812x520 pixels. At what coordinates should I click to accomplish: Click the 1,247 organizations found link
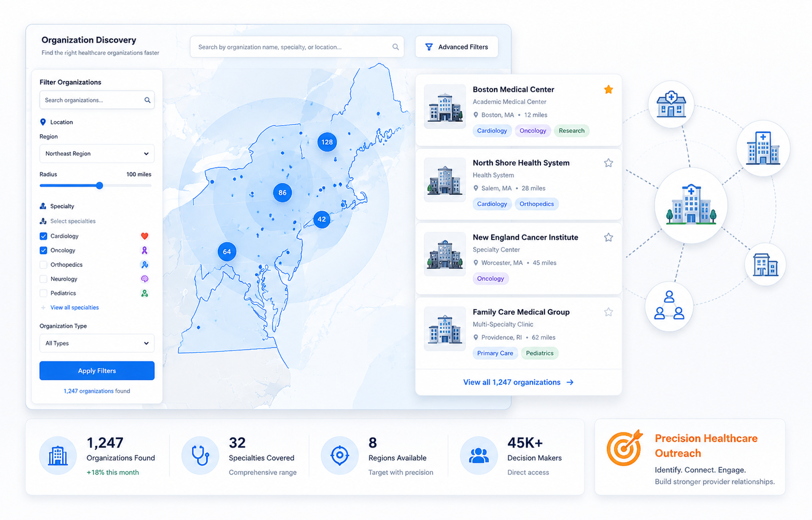(x=97, y=391)
